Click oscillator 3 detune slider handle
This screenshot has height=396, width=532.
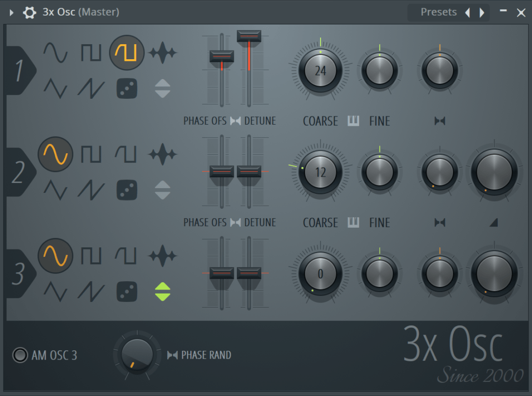(249, 273)
